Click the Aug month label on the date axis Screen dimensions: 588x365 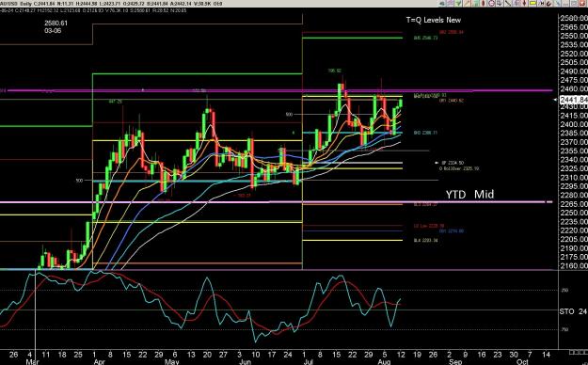coord(384,361)
